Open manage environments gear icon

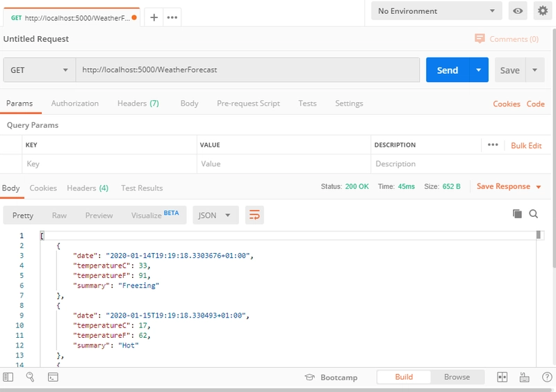tap(543, 11)
